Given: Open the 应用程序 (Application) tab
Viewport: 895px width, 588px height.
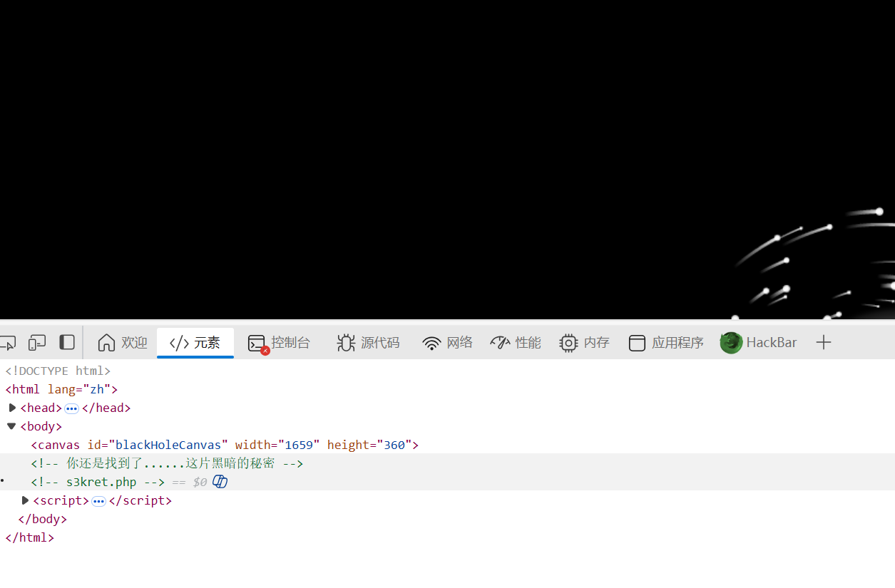Looking at the screenshot, I should tap(666, 343).
